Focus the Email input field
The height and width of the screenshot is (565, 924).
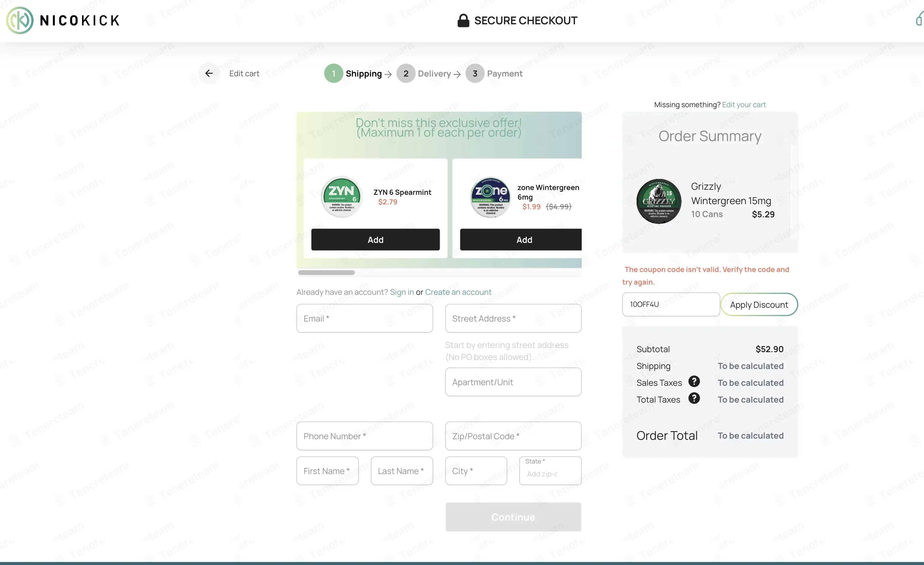364,318
